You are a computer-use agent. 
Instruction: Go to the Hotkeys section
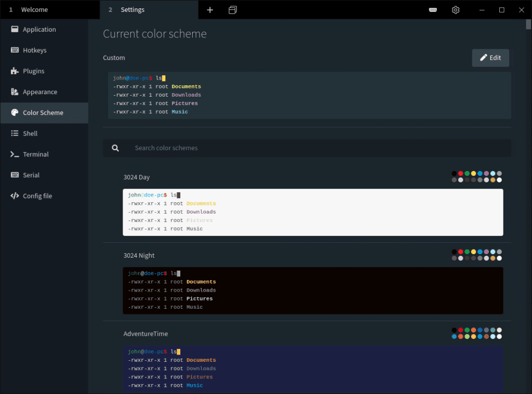[x=35, y=50]
